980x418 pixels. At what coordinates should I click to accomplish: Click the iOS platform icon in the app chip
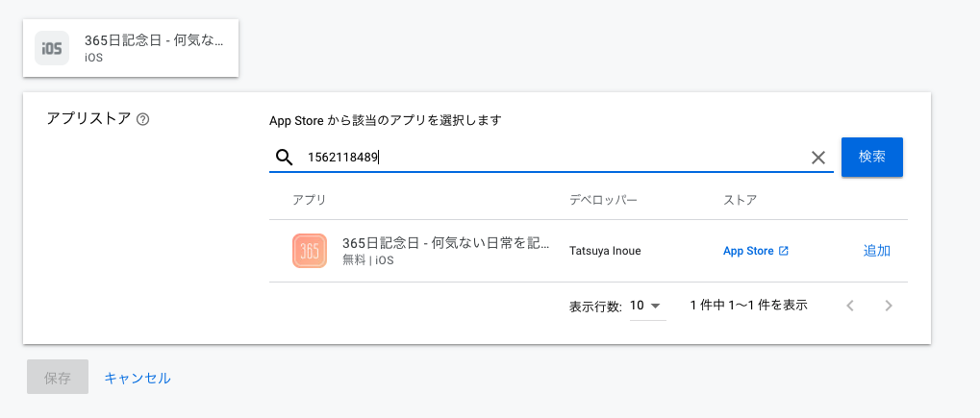pos(52,48)
